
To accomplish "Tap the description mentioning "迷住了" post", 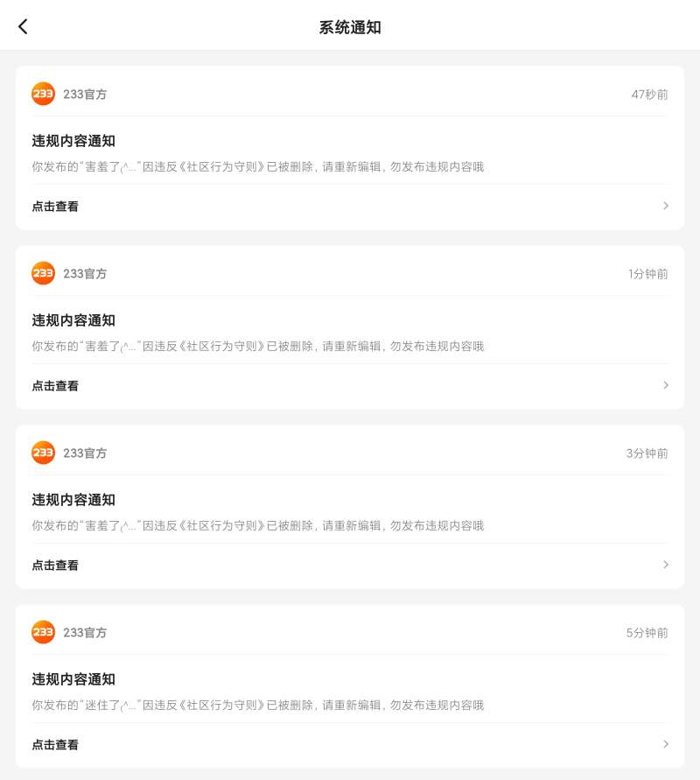I will point(257,705).
